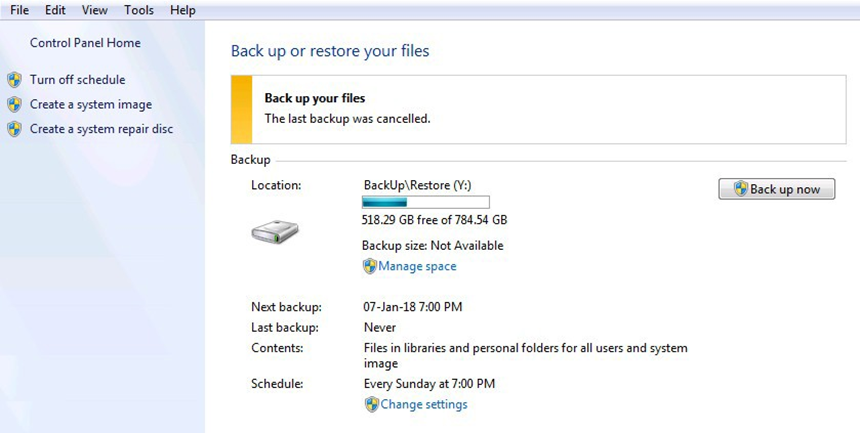The height and width of the screenshot is (433, 860).
Task: Click the shield icon on Back up now
Action: [741, 189]
